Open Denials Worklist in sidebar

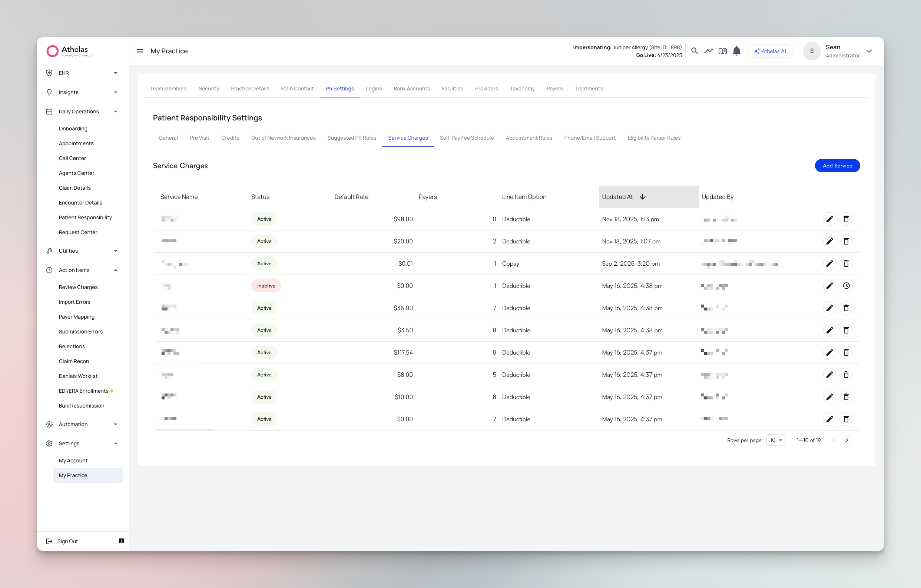78,376
